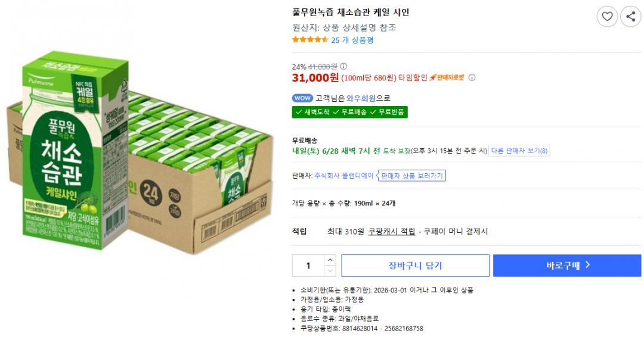Increase quantity with the up arrow
This screenshot has width=644, height=343.
(x=330, y=260)
